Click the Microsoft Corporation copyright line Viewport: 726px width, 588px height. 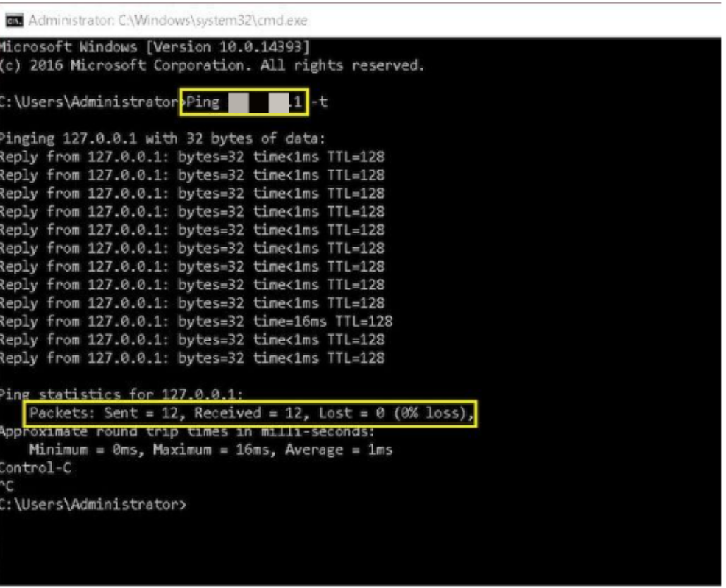[212, 65]
